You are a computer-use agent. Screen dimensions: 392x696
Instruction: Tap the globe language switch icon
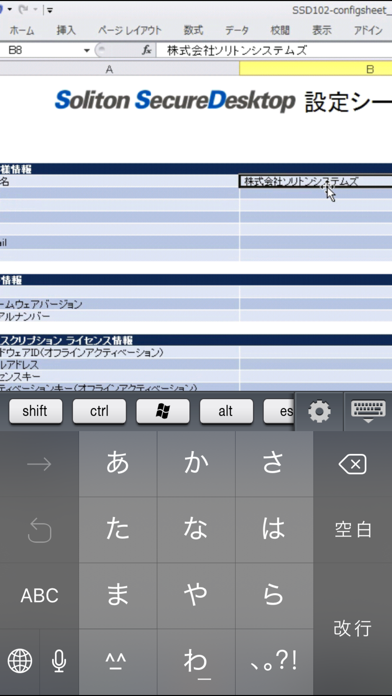point(20,661)
